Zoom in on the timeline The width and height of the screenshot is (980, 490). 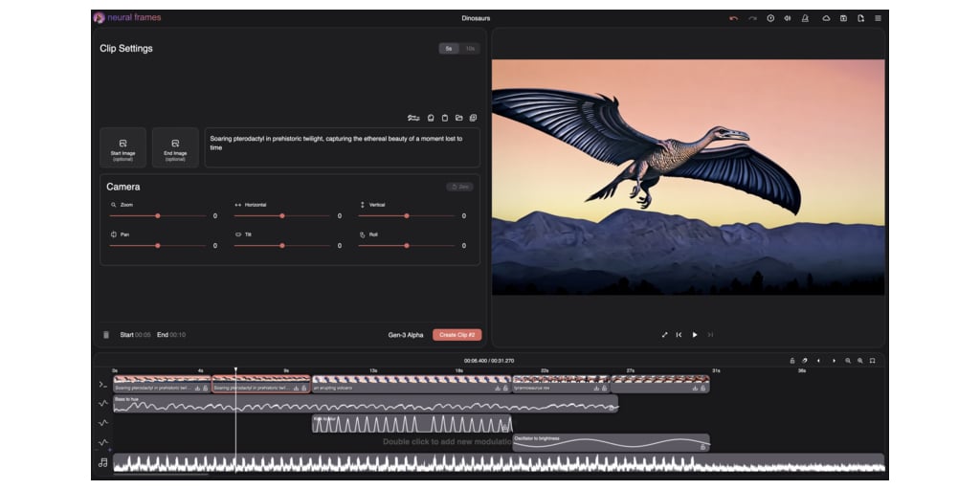tap(859, 361)
